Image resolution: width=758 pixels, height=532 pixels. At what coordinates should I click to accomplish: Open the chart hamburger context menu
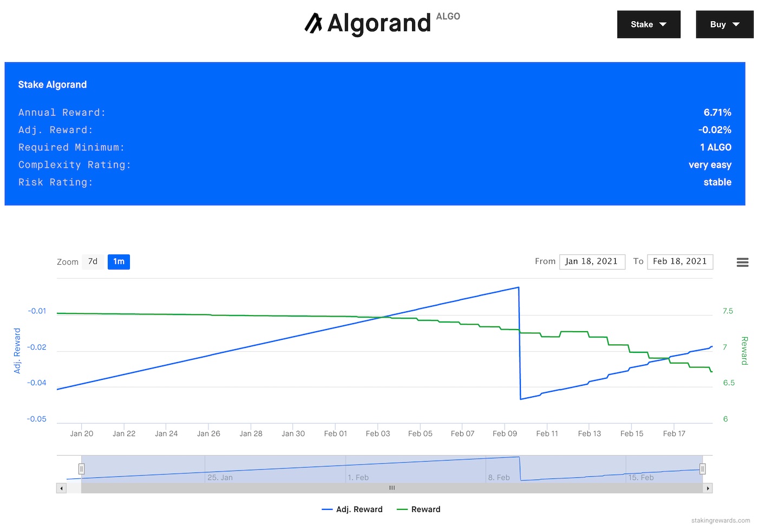tap(742, 262)
